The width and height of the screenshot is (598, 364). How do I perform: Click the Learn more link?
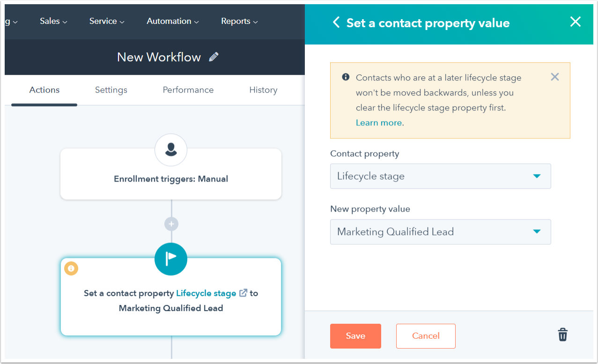378,123
